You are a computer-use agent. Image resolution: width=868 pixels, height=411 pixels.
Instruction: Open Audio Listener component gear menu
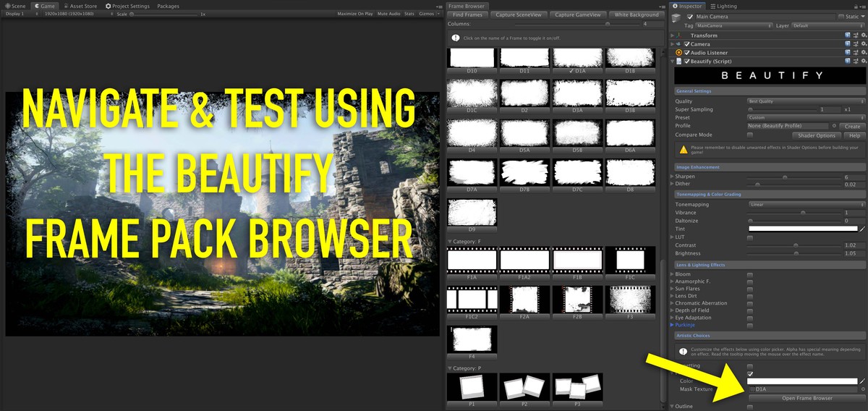[x=864, y=53]
